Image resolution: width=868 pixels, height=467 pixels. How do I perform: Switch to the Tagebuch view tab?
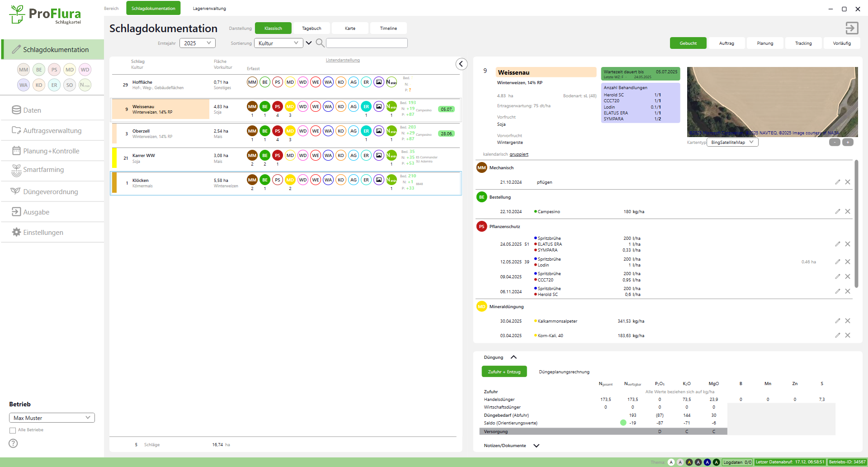pos(311,28)
